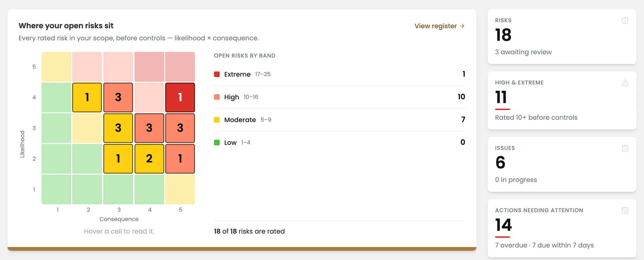Open the High & Extreme card showing 11
Viewport: 644px width, 260px height.
[562, 101]
